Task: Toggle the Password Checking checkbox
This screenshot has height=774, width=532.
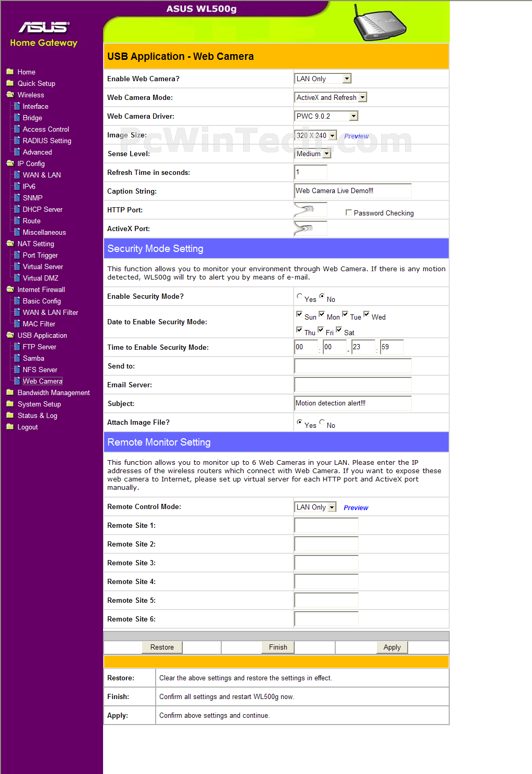Action: [x=349, y=212]
